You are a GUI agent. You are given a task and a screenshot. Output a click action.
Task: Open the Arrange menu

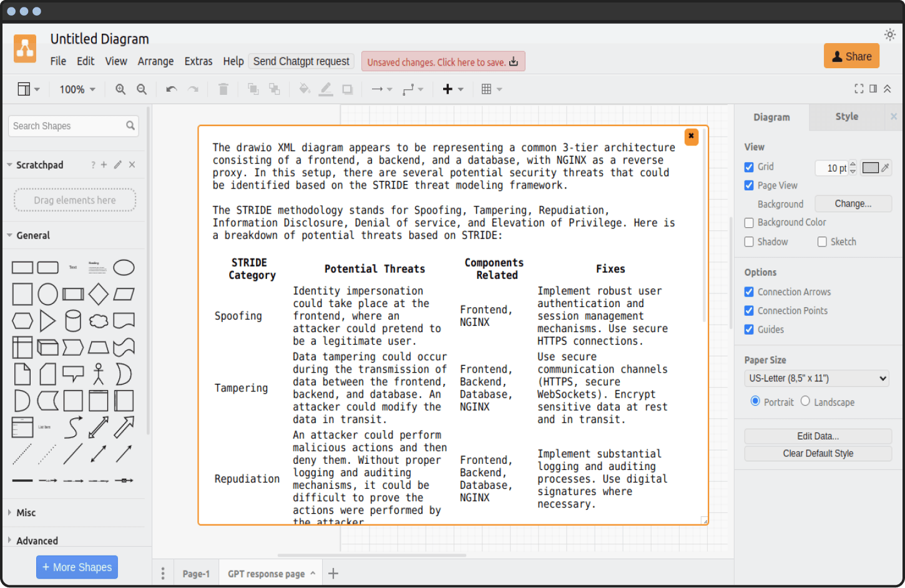(155, 61)
